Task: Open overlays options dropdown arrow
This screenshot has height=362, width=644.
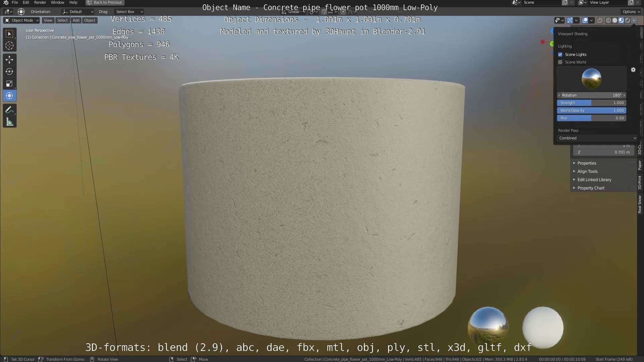Action: (591, 20)
